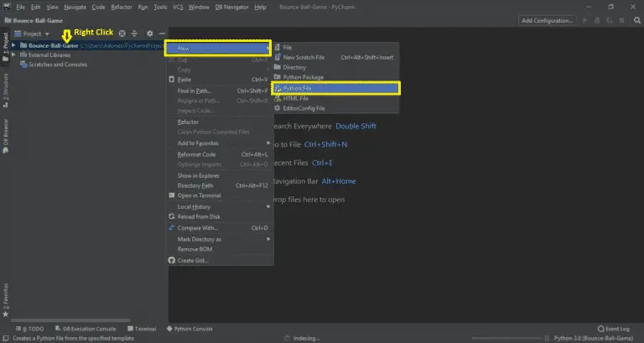Screen dimensions: 644x343
Task: Open the Project view dropdown
Action: tap(35, 34)
